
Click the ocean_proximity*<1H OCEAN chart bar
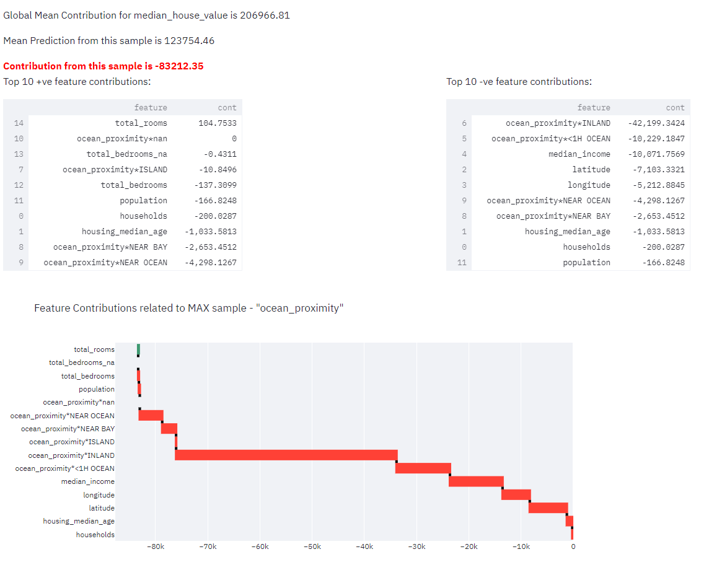(x=423, y=468)
